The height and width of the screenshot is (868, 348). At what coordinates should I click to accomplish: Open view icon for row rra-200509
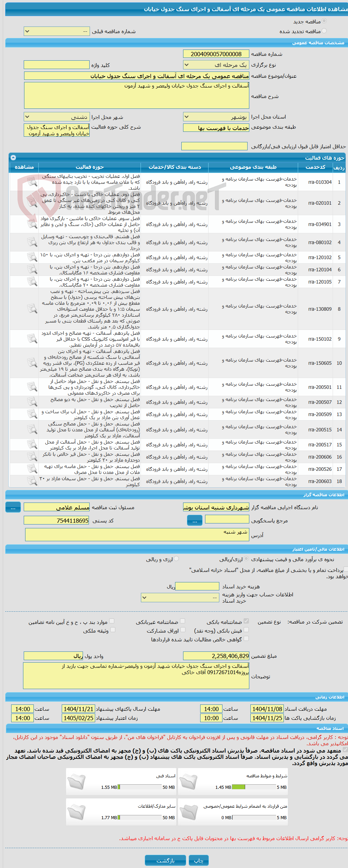(x=32, y=414)
